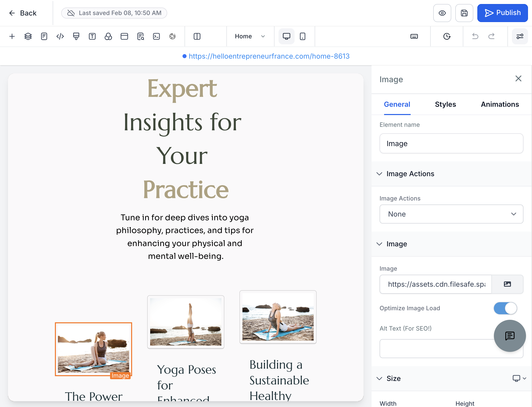Click the Expert Insights heading text
Viewport: 532px width, 407px height.
(183, 139)
